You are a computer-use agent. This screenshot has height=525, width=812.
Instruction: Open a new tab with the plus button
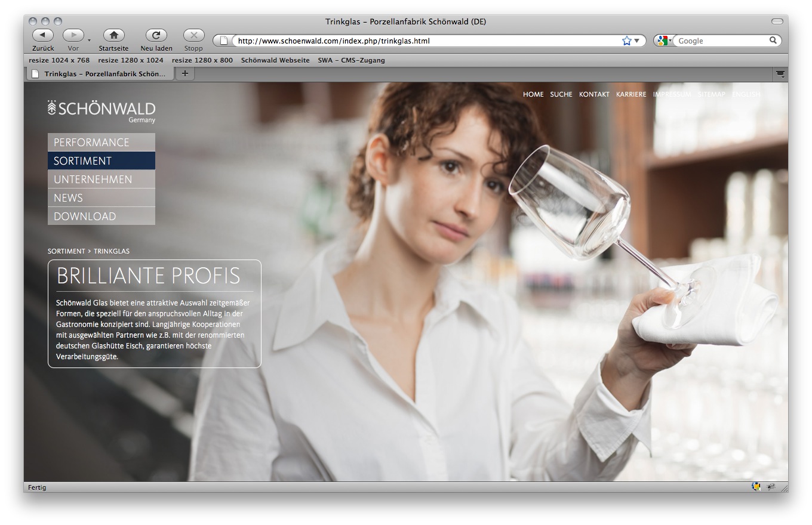coord(184,73)
